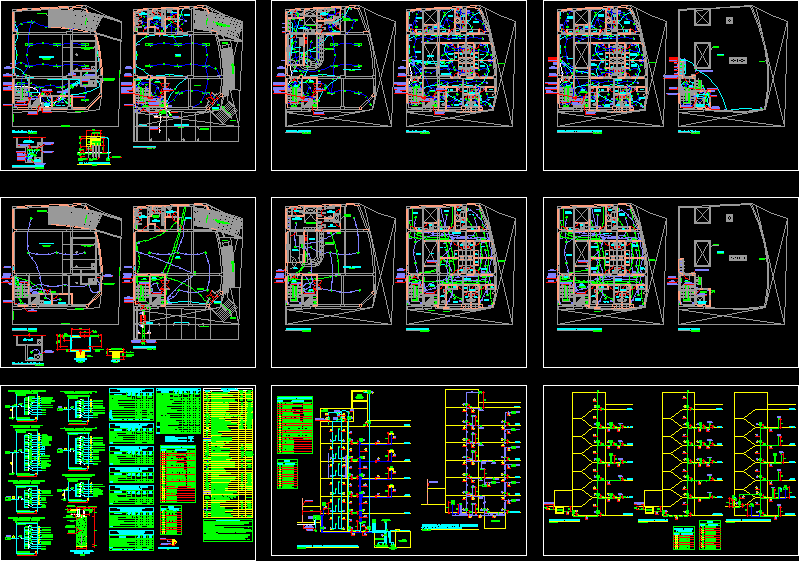Viewport: 799px width, 561px height.
Task: Click the green-red legend table in bottom-middle sheet
Action: tap(295, 425)
